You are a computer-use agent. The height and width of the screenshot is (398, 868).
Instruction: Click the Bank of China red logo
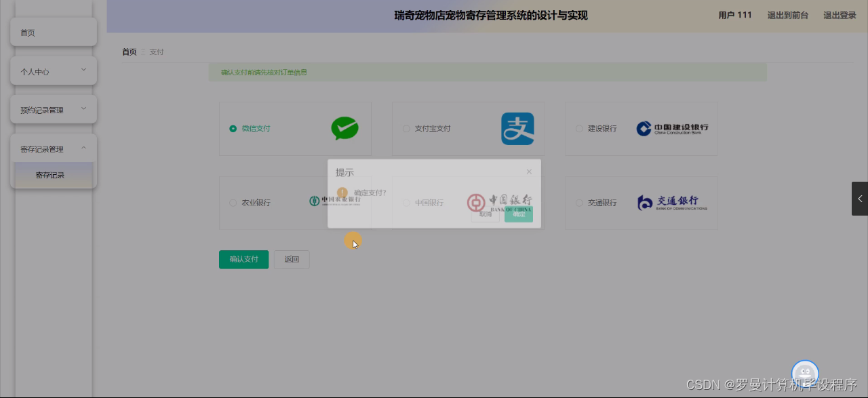[x=475, y=202]
